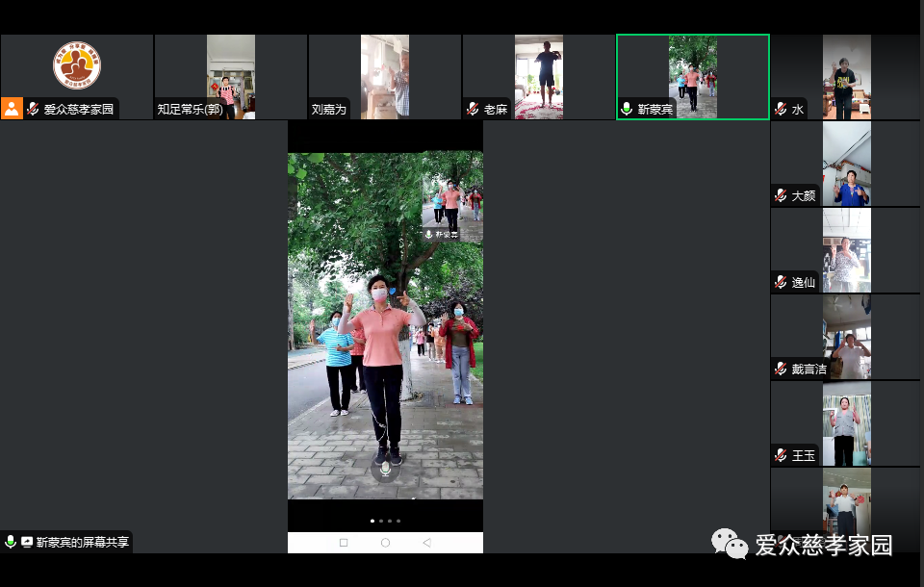This screenshot has width=924, height=587.
Task: Select 知定常乐(郭) participant video tile
Action: point(231,77)
